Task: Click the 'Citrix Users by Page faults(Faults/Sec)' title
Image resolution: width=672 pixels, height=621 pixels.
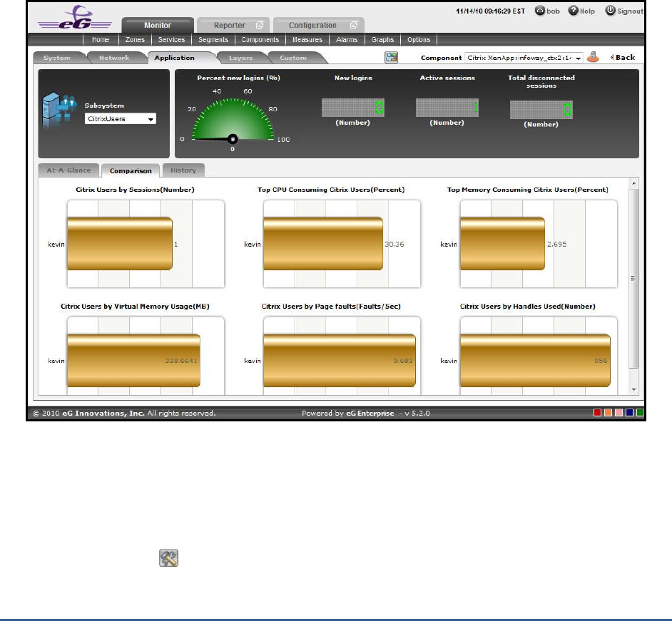Action: coord(331,307)
